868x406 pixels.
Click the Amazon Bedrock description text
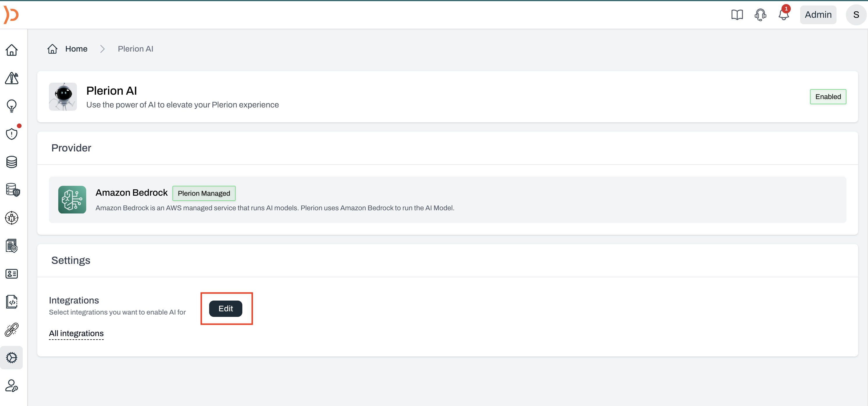275,208
